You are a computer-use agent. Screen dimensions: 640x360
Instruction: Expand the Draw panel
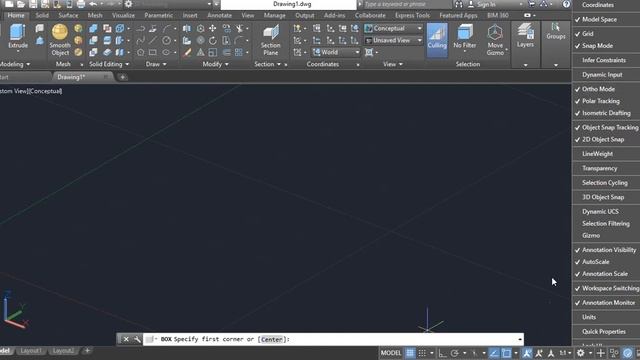point(156,64)
